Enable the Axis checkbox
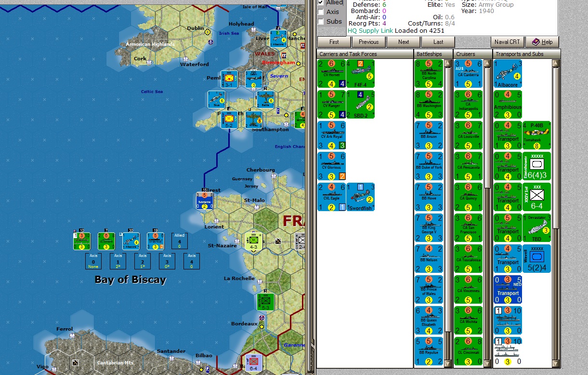The image size is (588, 375). coord(321,12)
